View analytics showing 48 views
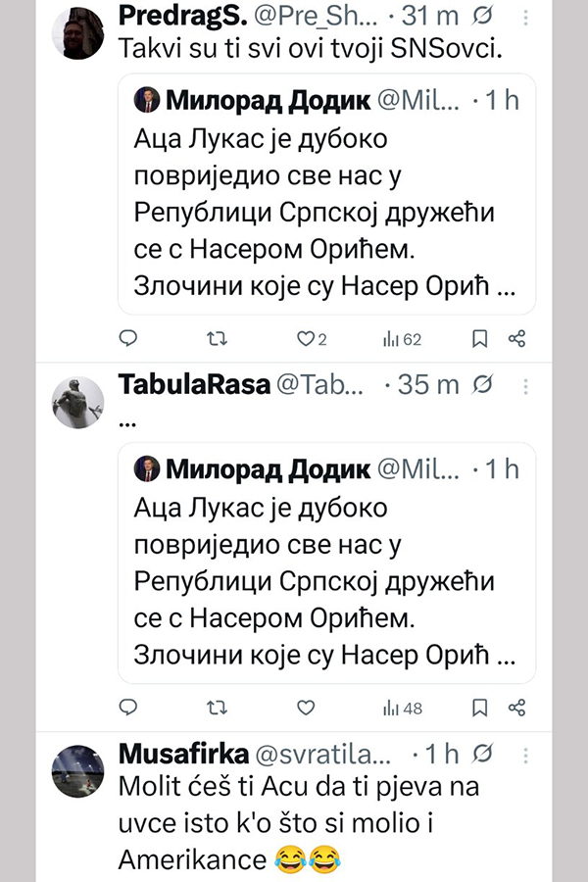Viewport: 588px width, 882px height. pos(401,708)
